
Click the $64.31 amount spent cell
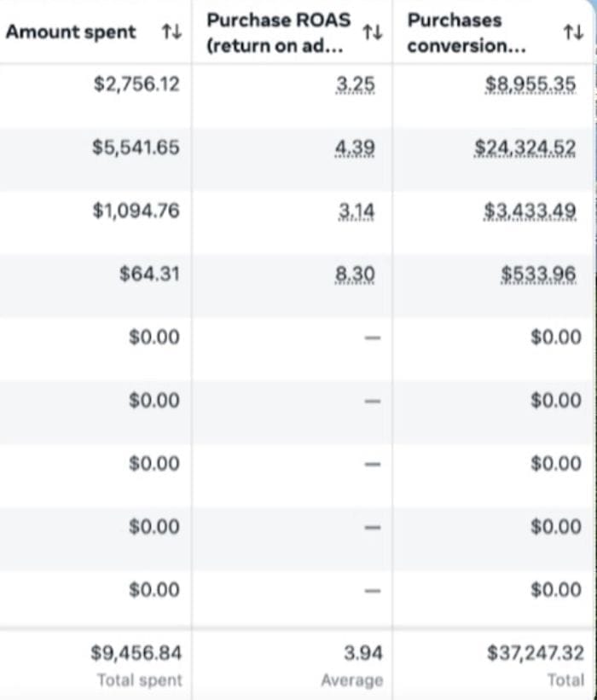click(x=150, y=274)
